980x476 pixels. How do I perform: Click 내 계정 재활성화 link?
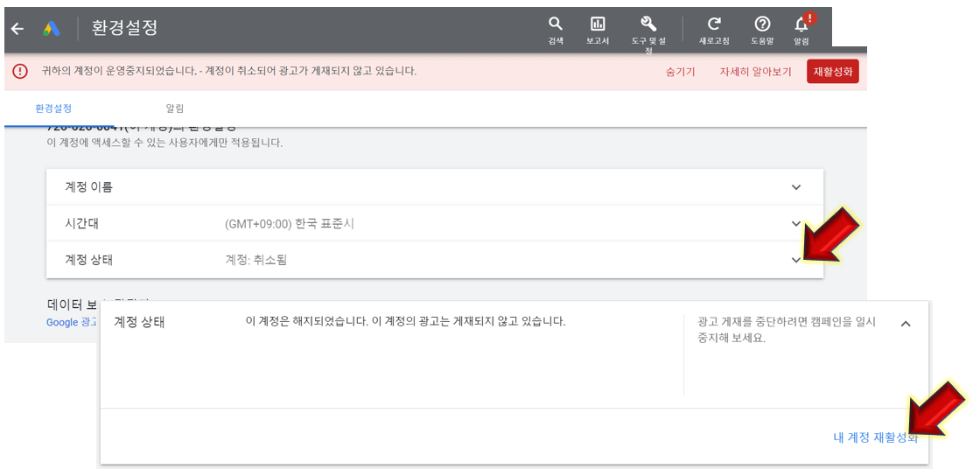point(876,437)
